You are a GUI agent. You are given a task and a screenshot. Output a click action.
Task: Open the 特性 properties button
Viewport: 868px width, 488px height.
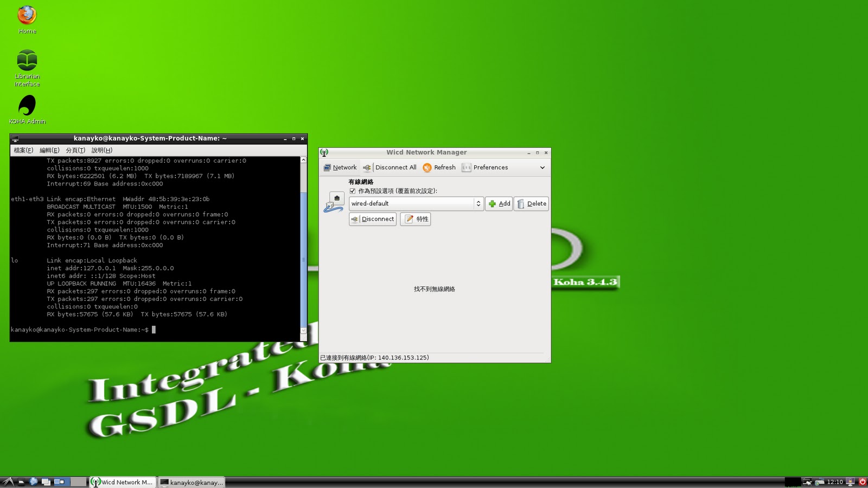tap(416, 219)
